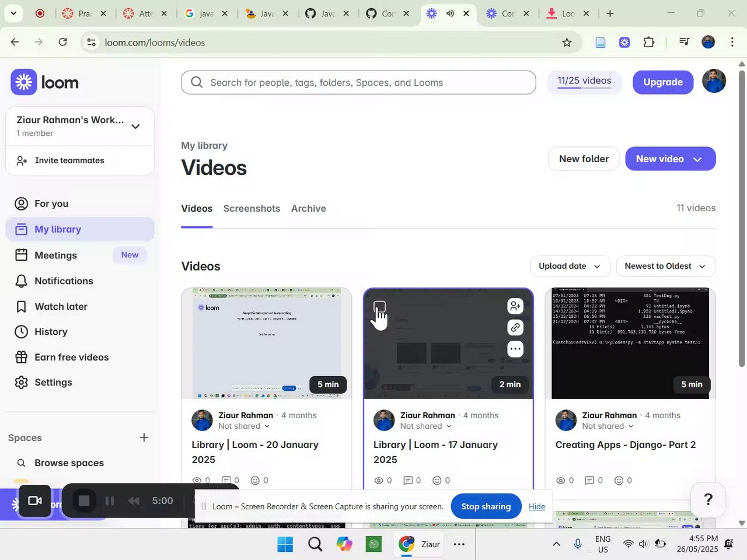Viewport: 747px width, 560px height.
Task: Open Chrome media controls
Action: pyautogui.click(x=684, y=42)
